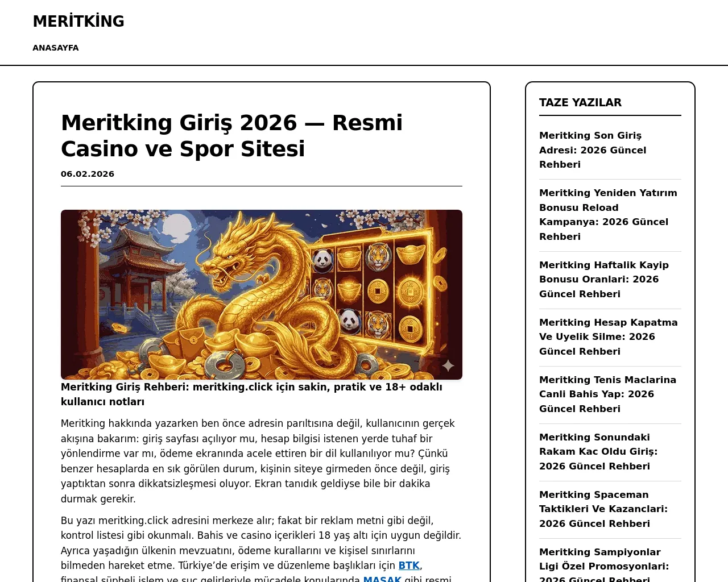Click the sparkle icon on the article image
This screenshot has width=728, height=582.
tap(448, 365)
